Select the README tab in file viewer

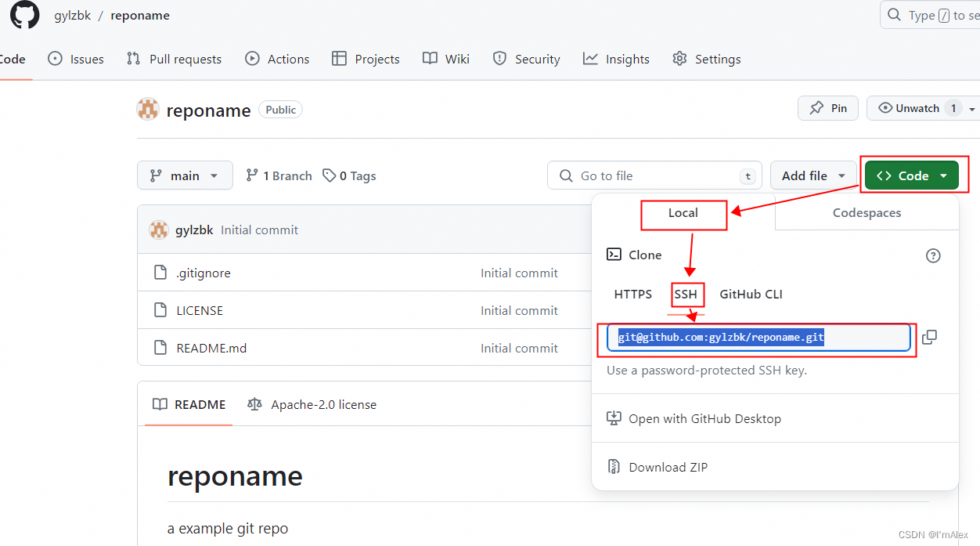click(x=189, y=404)
